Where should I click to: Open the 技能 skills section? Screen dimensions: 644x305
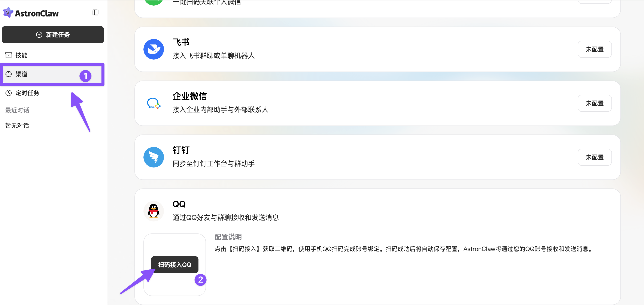(53, 55)
